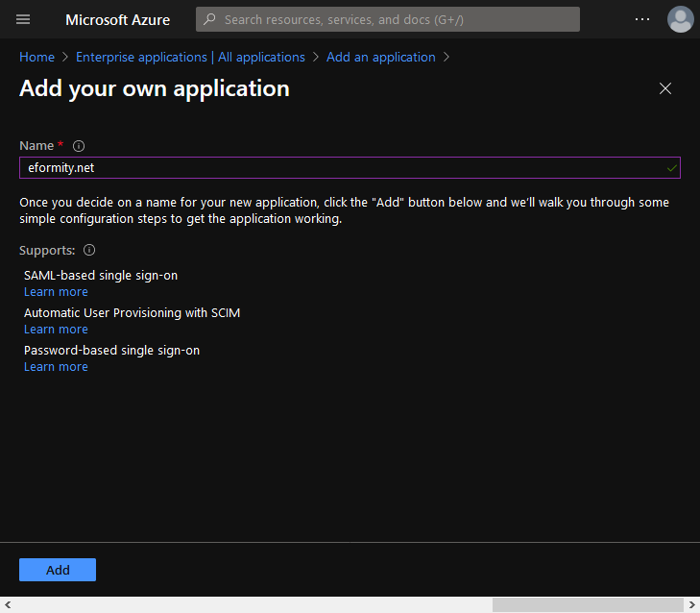Screen dimensions: 700x613
Task: Click the Name field containing eformity.net
Action: [x=350, y=167]
